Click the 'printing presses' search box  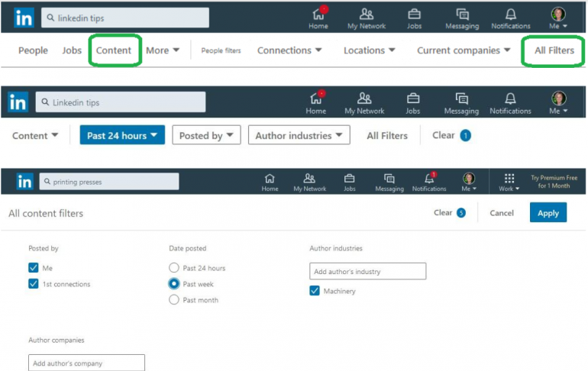pos(109,182)
